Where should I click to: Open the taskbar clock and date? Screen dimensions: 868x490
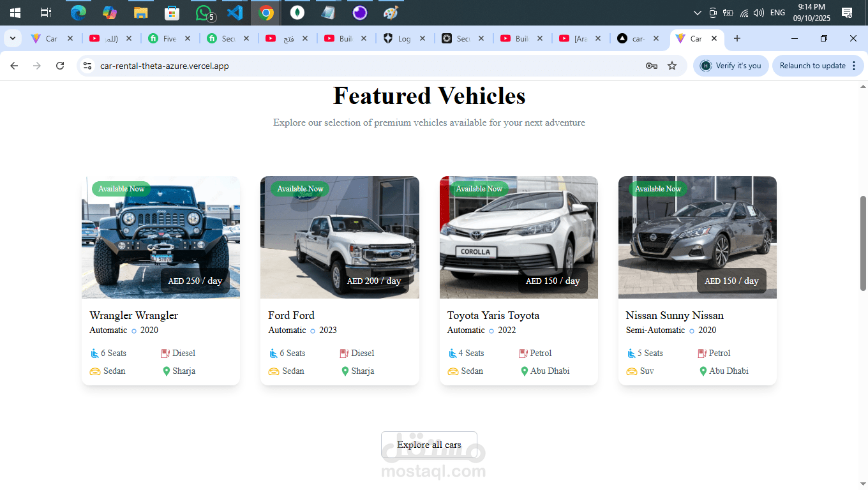point(811,13)
